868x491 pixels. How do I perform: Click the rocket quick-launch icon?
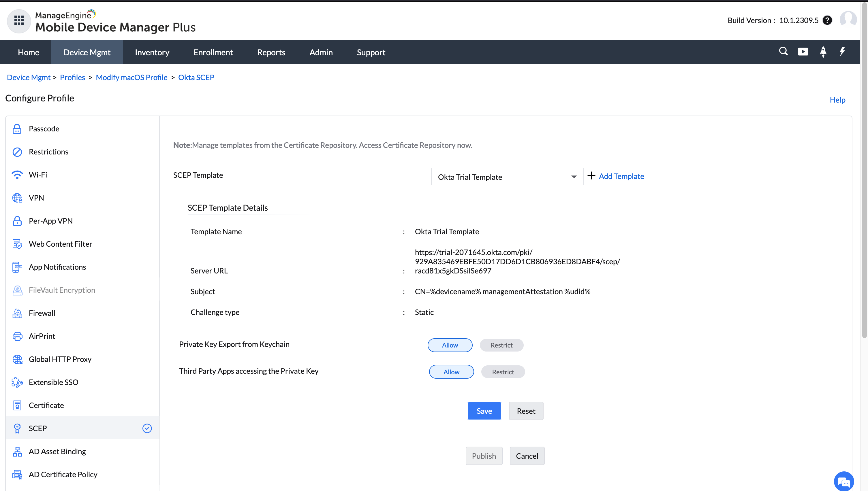[823, 52]
